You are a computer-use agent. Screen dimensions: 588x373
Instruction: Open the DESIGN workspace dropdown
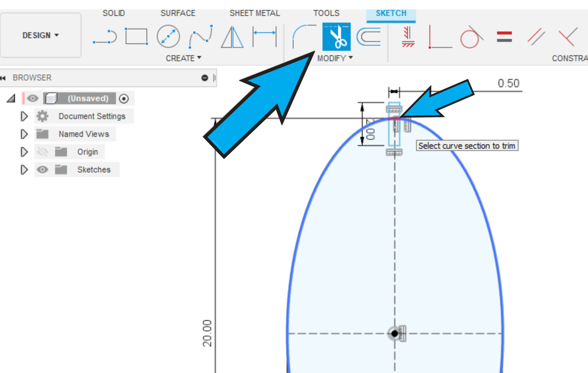(x=41, y=35)
